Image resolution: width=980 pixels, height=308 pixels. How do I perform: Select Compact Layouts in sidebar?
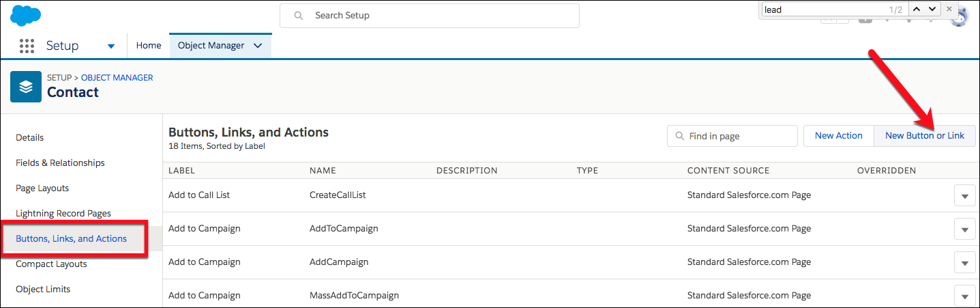click(x=51, y=264)
